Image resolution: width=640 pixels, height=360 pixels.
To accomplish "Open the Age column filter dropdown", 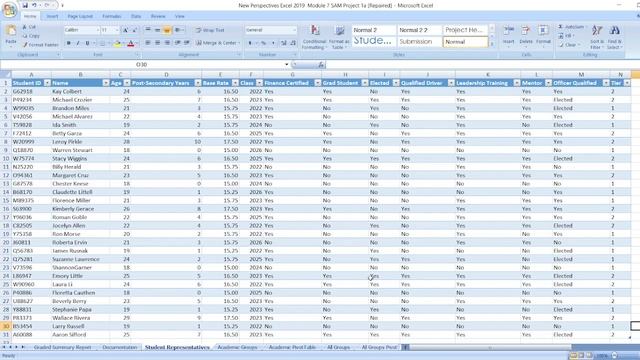I will pyautogui.click(x=127, y=83).
